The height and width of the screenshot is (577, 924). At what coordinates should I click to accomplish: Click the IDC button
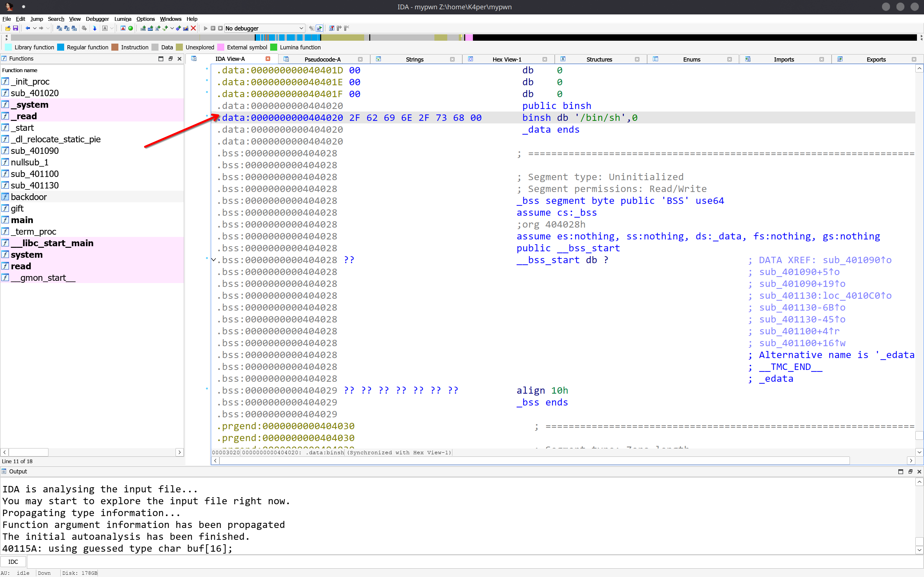13,562
